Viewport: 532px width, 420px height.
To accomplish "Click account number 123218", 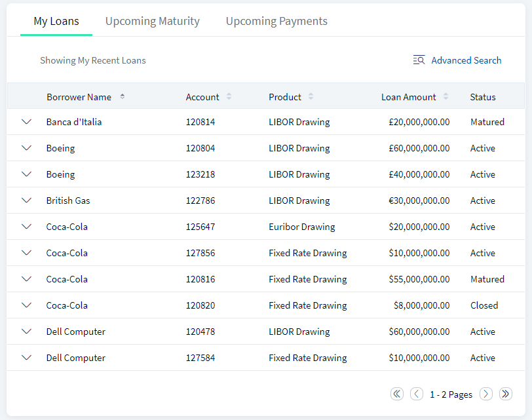I will [200, 174].
